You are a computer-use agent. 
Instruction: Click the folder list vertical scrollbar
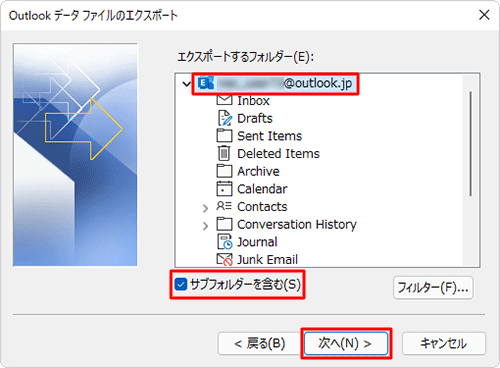(x=471, y=144)
